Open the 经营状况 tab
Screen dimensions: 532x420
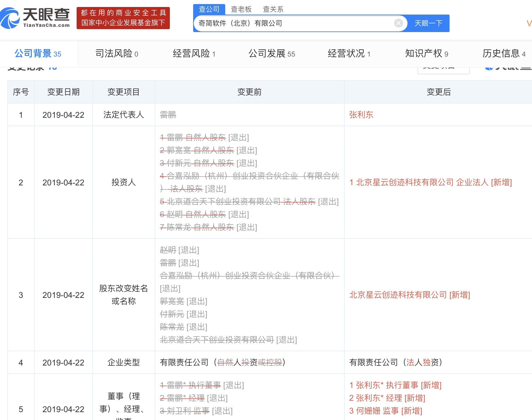(x=349, y=54)
